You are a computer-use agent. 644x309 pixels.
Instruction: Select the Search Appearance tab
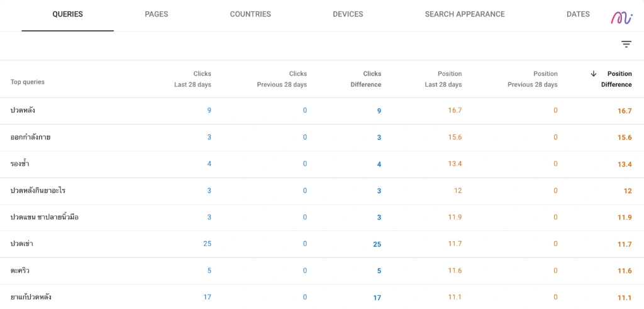click(x=465, y=14)
